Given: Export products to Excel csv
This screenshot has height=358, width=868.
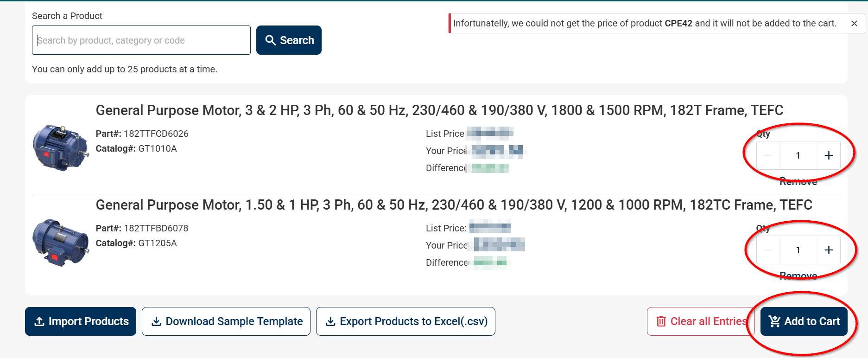Looking at the screenshot, I should click(x=405, y=321).
